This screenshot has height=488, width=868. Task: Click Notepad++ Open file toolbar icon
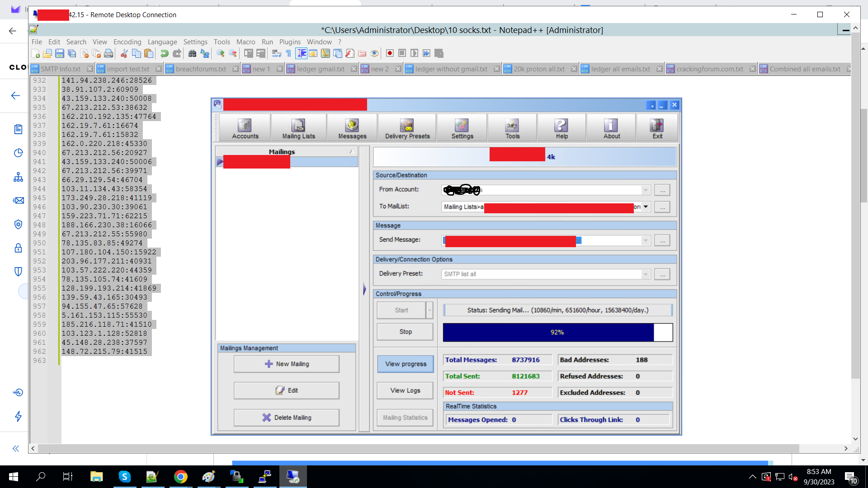pyautogui.click(x=47, y=53)
